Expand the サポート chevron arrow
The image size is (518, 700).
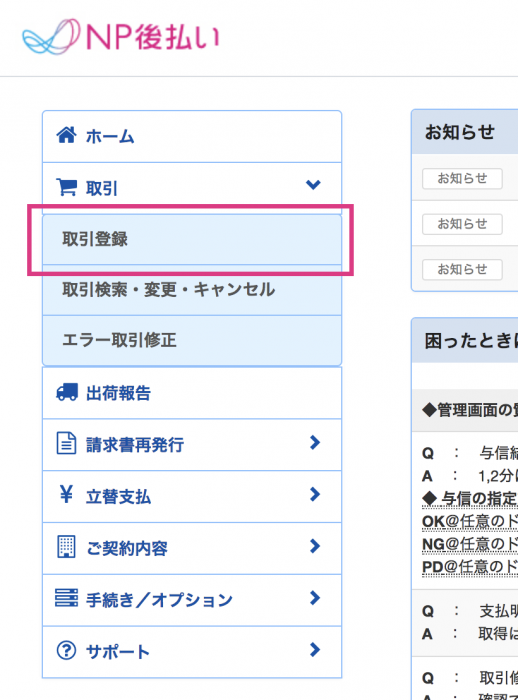tap(315, 650)
